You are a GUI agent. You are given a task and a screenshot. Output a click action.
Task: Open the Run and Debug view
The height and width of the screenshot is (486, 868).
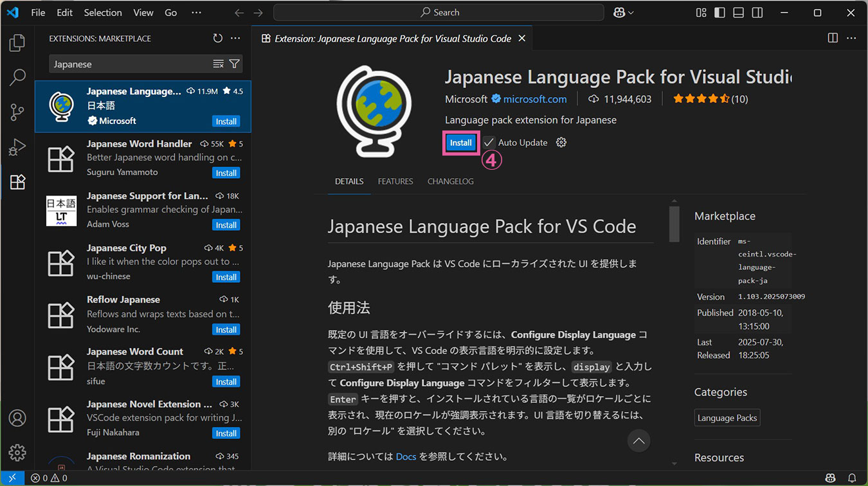(17, 147)
